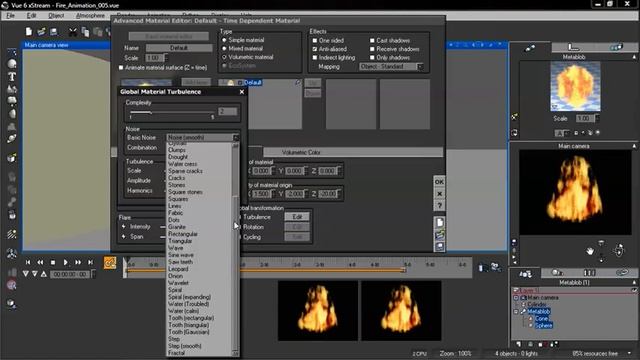Jump to timeline end
This screenshot has width=640, height=360.
pos(91,262)
